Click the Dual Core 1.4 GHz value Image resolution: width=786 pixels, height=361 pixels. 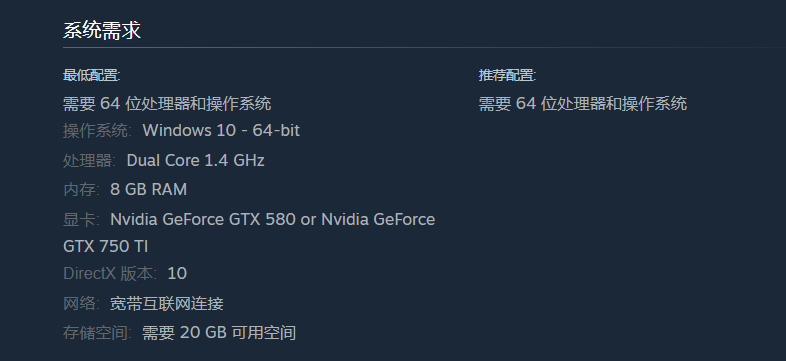(x=195, y=160)
